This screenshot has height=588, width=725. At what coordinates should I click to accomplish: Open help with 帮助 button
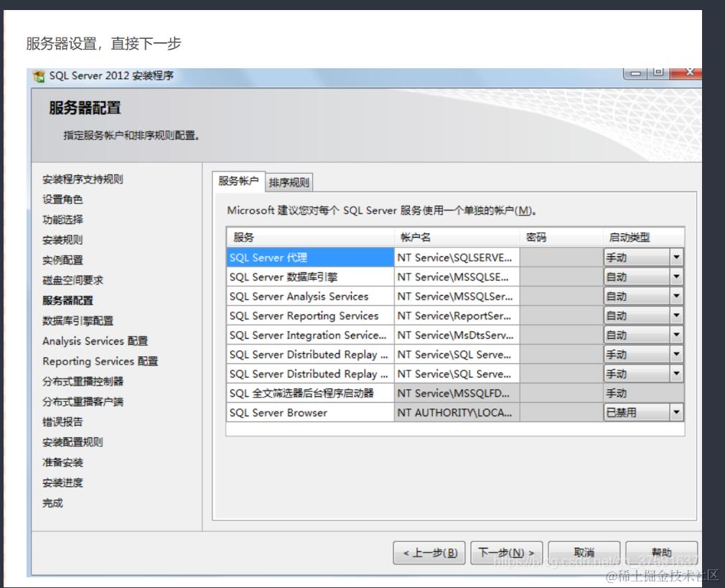tap(662, 553)
